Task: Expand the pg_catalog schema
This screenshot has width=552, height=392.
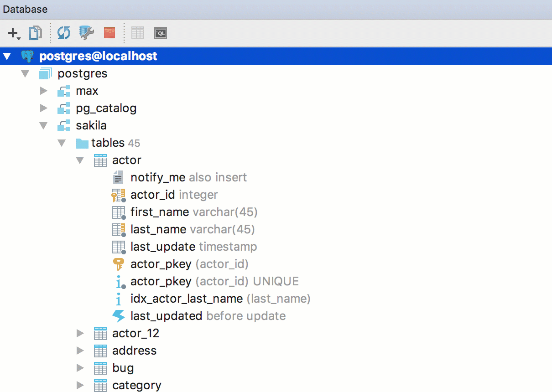Action: 43,108
